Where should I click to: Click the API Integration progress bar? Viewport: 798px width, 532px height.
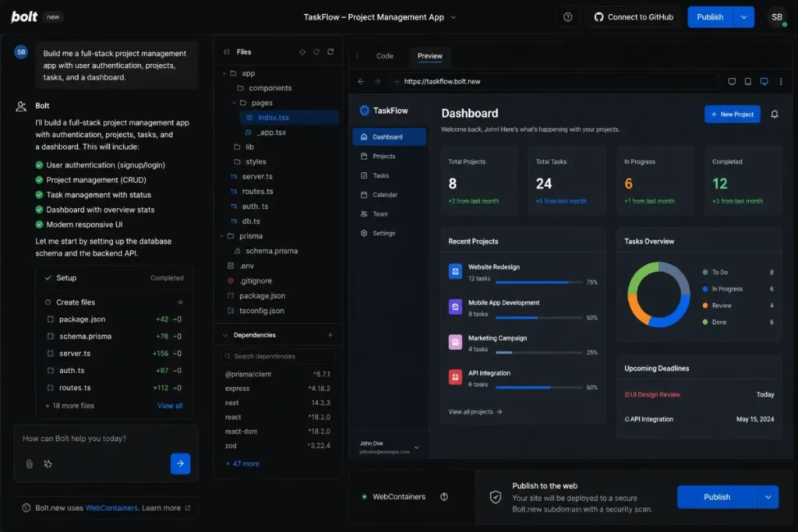tap(539, 388)
